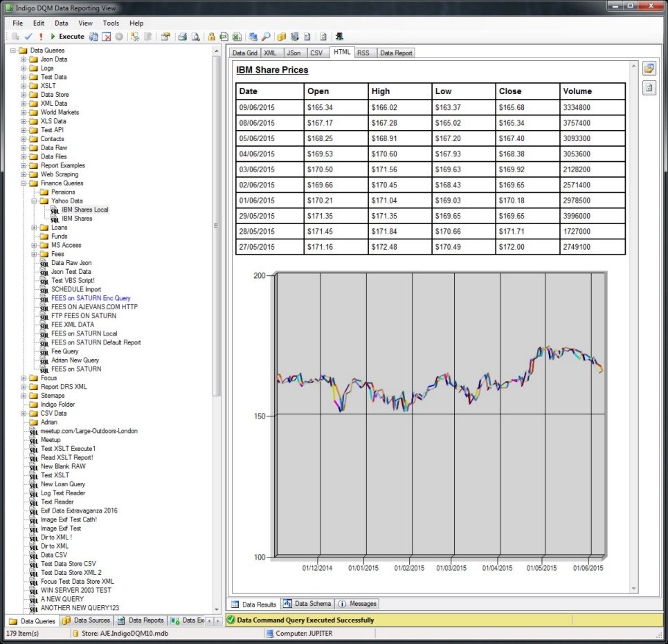Viewport: 668px width, 644px height.
Task: Select the red X cancel query toolbar icon
Action: [107, 36]
